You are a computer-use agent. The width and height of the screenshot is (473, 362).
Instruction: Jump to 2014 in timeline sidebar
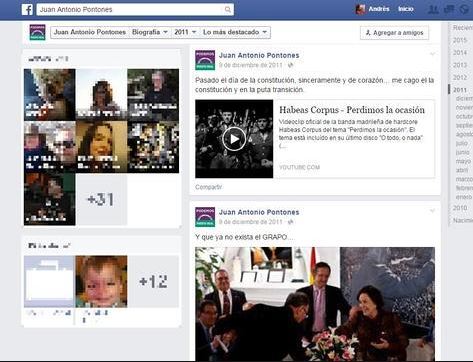pos(460,53)
